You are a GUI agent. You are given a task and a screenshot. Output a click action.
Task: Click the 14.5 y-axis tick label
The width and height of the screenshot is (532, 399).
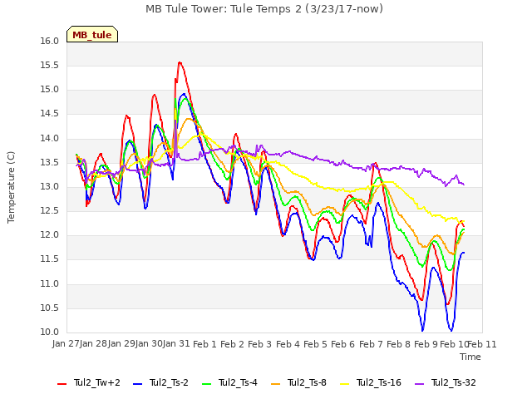pos(50,114)
